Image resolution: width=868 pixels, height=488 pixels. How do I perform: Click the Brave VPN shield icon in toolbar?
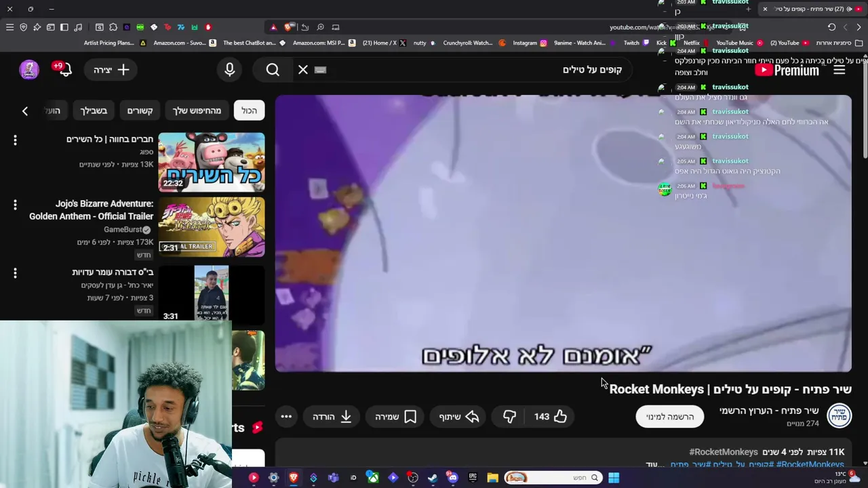pyautogui.click(x=23, y=27)
